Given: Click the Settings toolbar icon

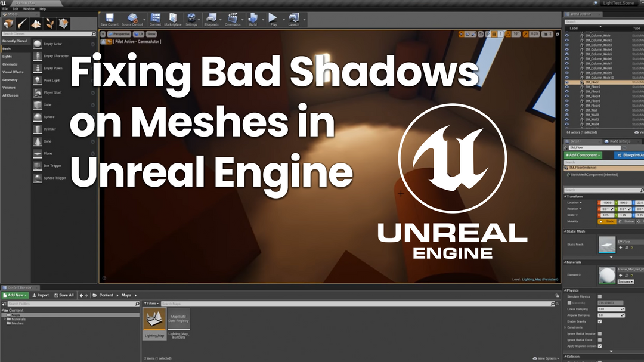Looking at the screenshot, I should pyautogui.click(x=191, y=18).
